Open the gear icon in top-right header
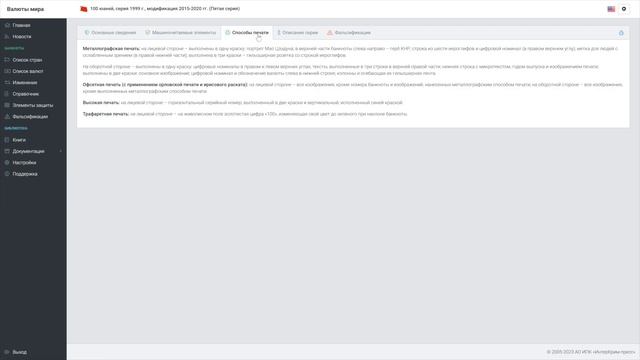 [x=624, y=9]
